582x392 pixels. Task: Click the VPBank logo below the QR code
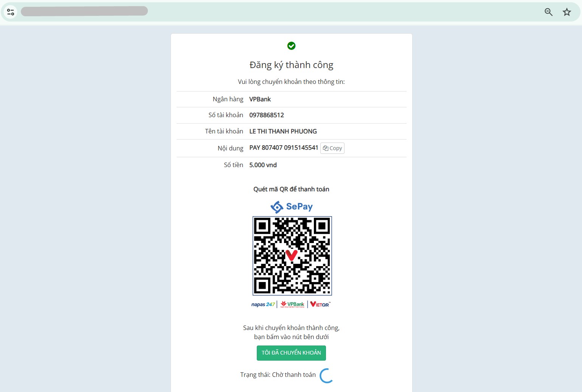pos(292,304)
